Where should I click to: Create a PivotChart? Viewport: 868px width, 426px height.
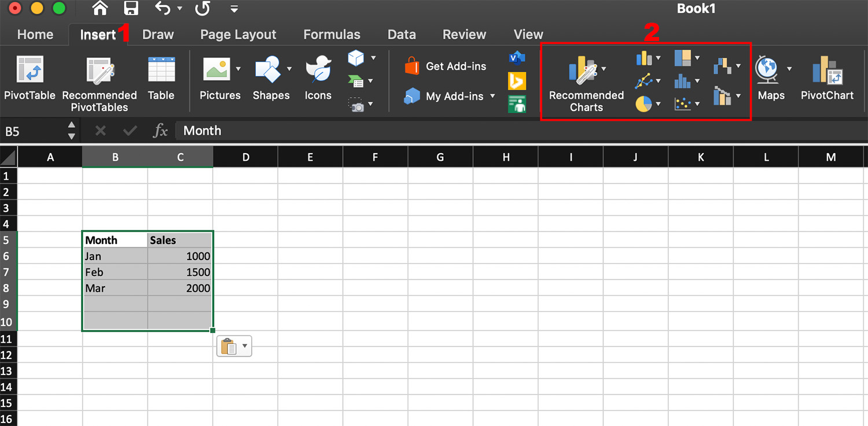point(827,78)
